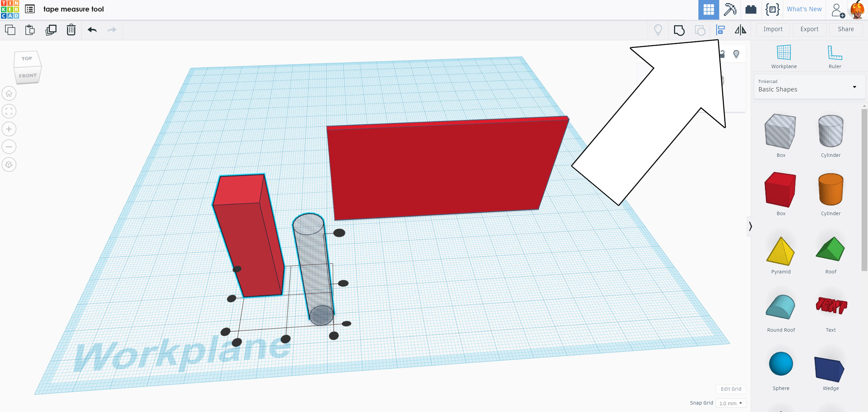Select the Ruler tool

[x=835, y=57]
